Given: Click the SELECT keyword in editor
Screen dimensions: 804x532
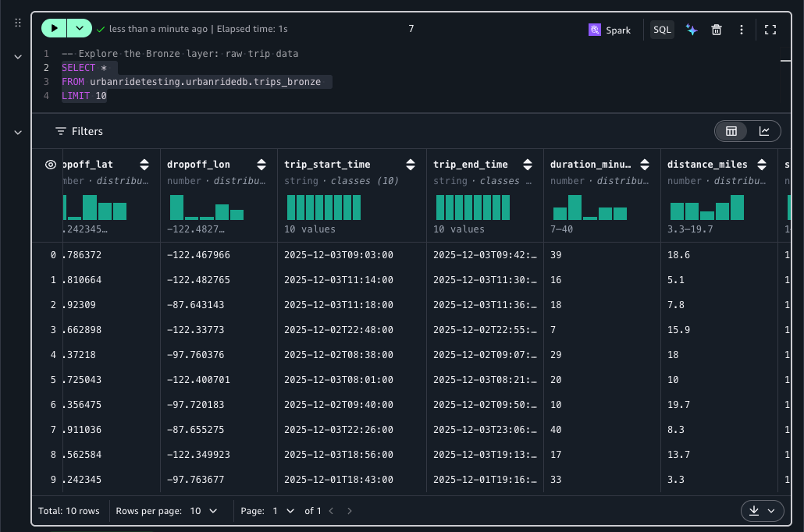Looking at the screenshot, I should (x=79, y=68).
